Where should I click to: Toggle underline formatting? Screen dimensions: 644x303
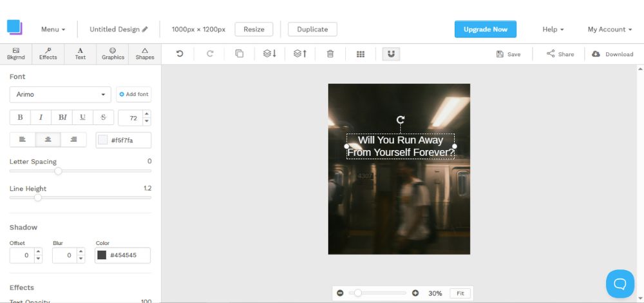(x=82, y=117)
